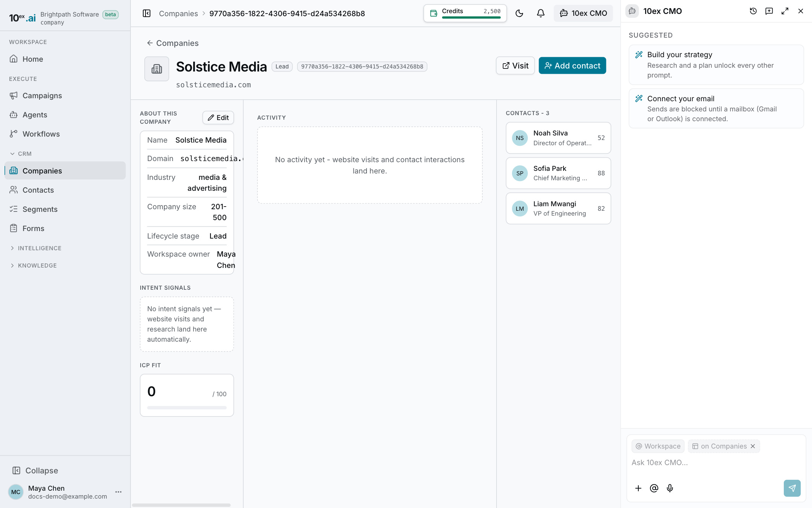Viewport: 812px width, 508px height.
Task: Start a new chat in CMO panel
Action: pos(769,11)
